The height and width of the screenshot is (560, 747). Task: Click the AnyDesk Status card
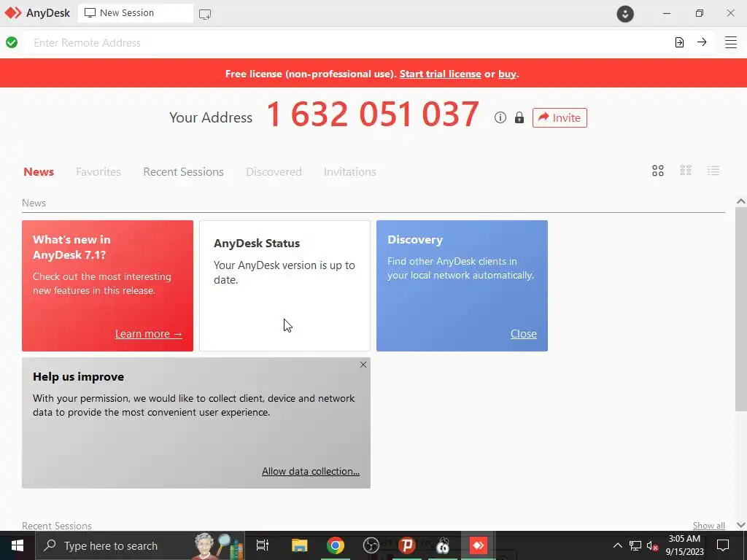285,286
